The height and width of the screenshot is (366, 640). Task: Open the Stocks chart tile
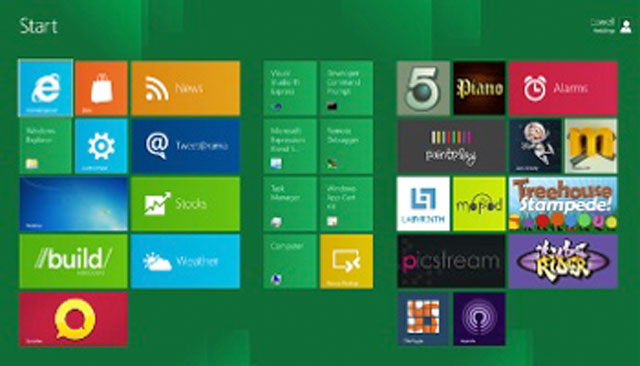186,204
